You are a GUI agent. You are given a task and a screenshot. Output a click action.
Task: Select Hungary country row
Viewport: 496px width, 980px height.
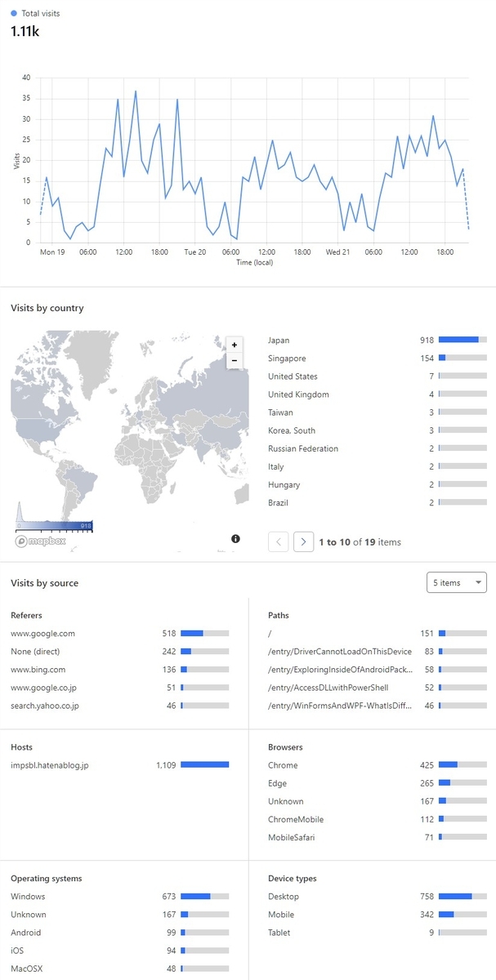[x=378, y=484]
